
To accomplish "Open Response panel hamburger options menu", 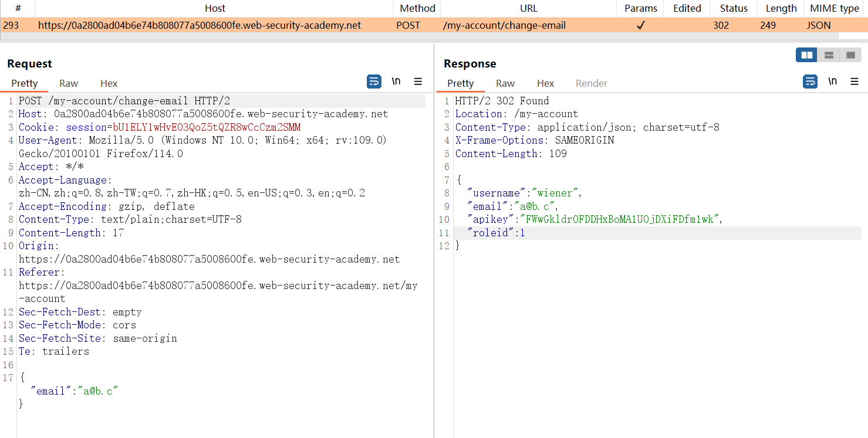I will 854,82.
